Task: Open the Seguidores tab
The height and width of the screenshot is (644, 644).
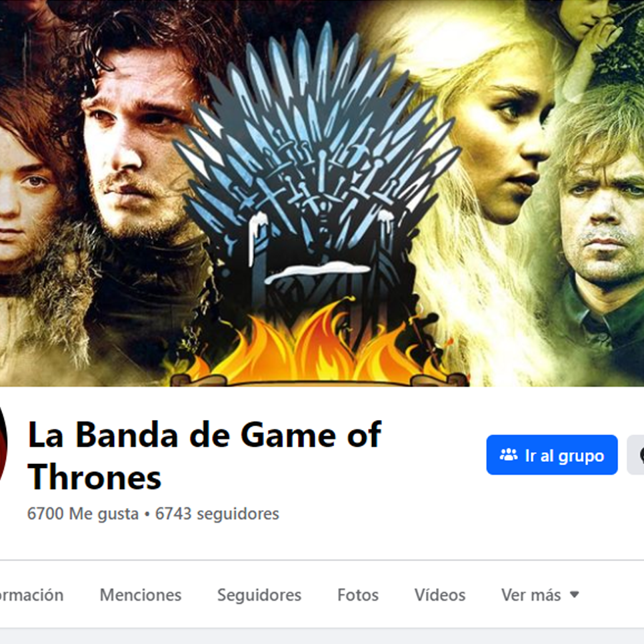Action: (x=259, y=595)
